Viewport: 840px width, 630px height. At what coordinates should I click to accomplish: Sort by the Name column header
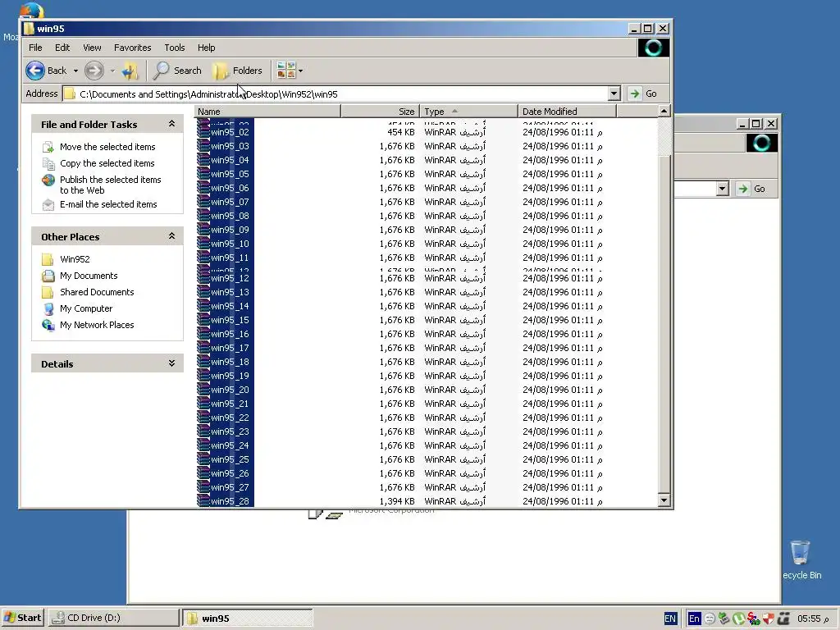[267, 112]
